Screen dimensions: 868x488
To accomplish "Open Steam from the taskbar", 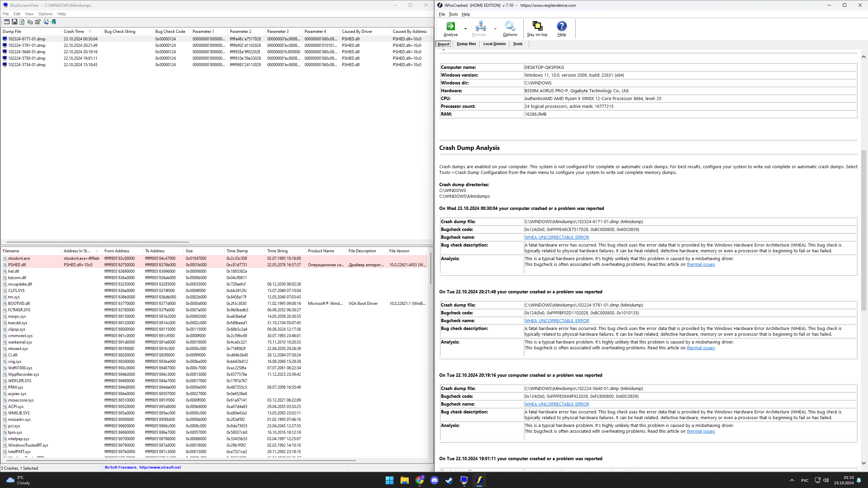I will click(449, 480).
